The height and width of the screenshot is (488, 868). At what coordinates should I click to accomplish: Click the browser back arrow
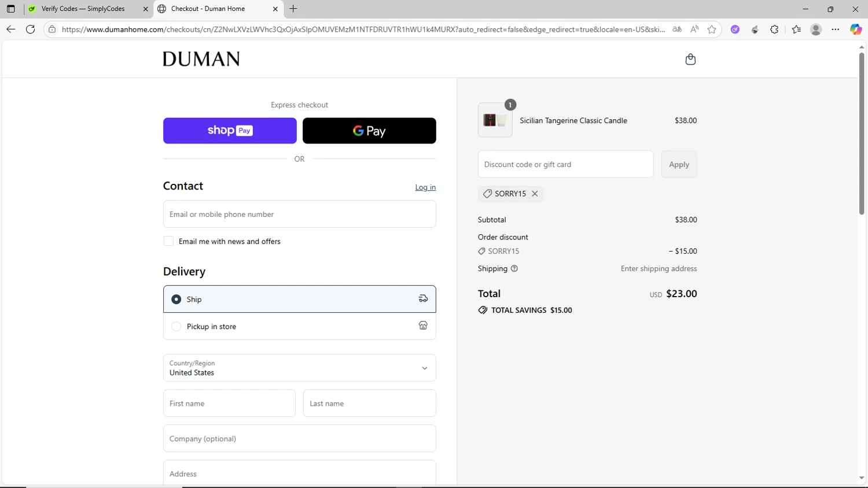coord(10,29)
